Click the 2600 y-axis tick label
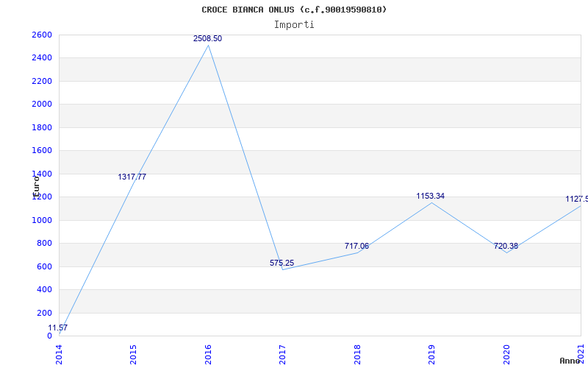588x368 pixels. (x=42, y=35)
